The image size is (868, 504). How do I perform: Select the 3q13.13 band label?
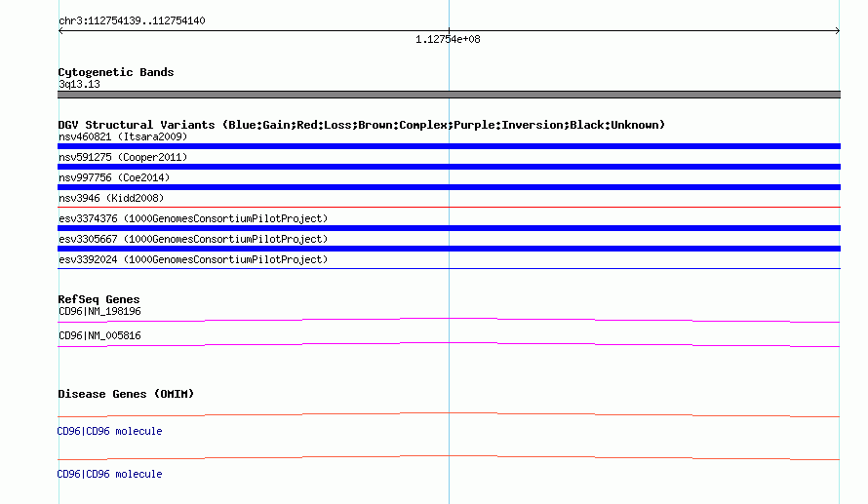point(79,84)
